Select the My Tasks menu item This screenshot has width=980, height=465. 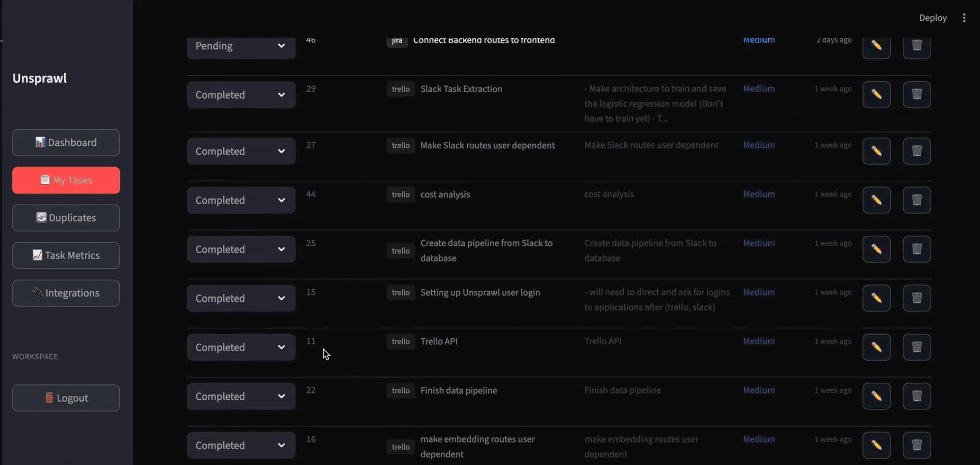coord(65,180)
